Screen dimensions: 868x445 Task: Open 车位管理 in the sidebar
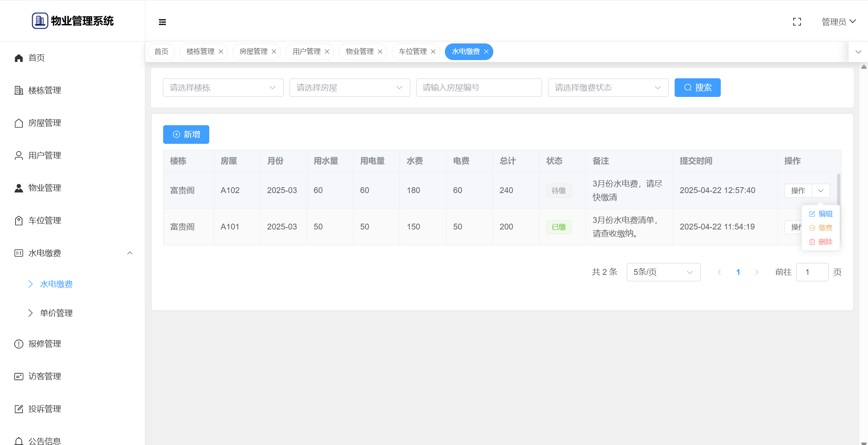45,221
